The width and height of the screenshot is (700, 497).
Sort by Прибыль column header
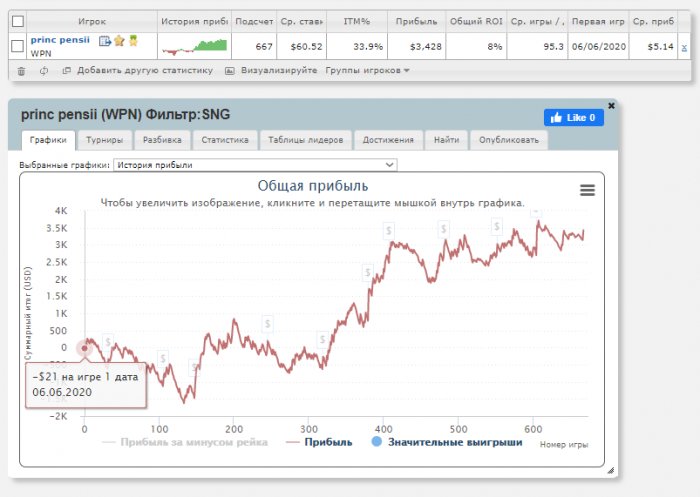click(x=417, y=21)
